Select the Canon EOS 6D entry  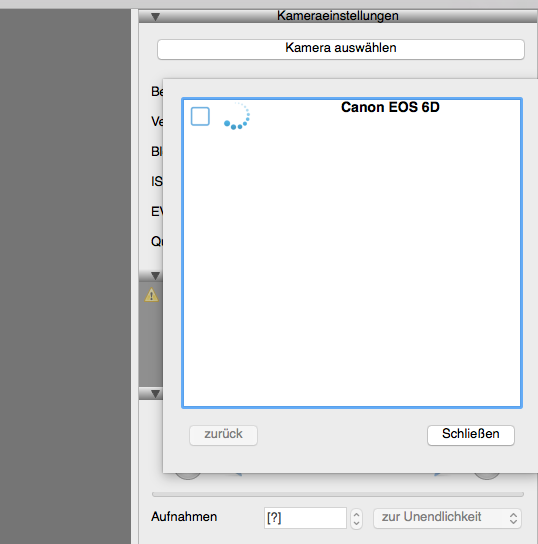coord(390,107)
